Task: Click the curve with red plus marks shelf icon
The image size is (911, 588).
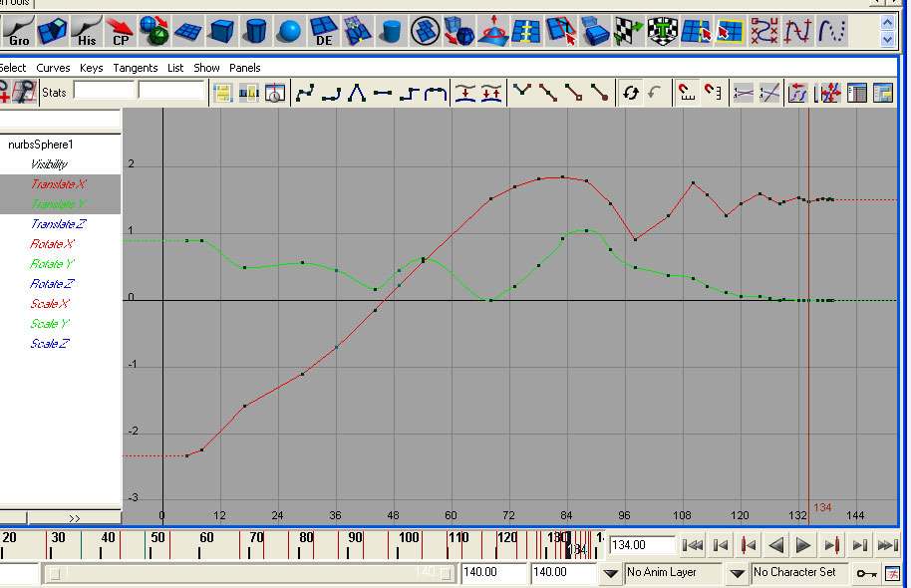Action: 797,31
